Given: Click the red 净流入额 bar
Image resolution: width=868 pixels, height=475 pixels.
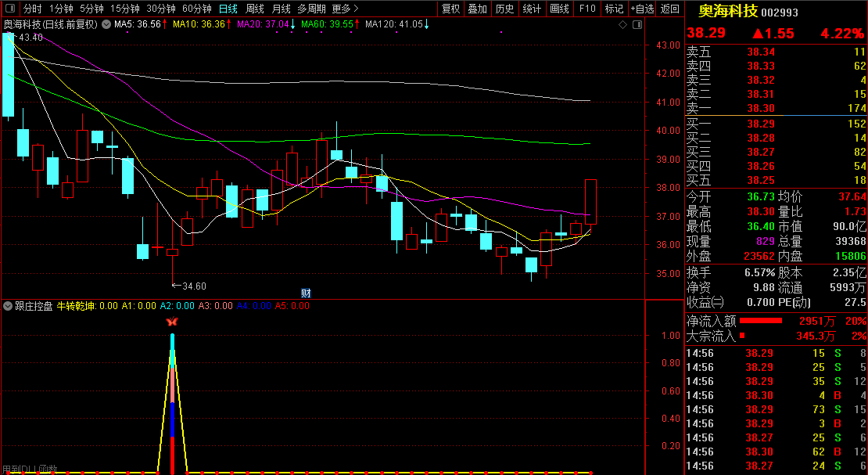Looking at the screenshot, I should click(x=760, y=321).
